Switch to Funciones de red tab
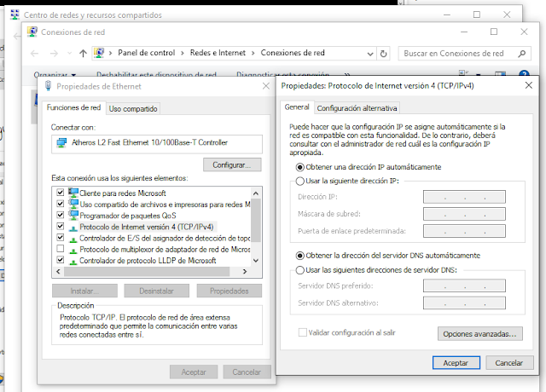The width and height of the screenshot is (546, 392). [x=73, y=108]
